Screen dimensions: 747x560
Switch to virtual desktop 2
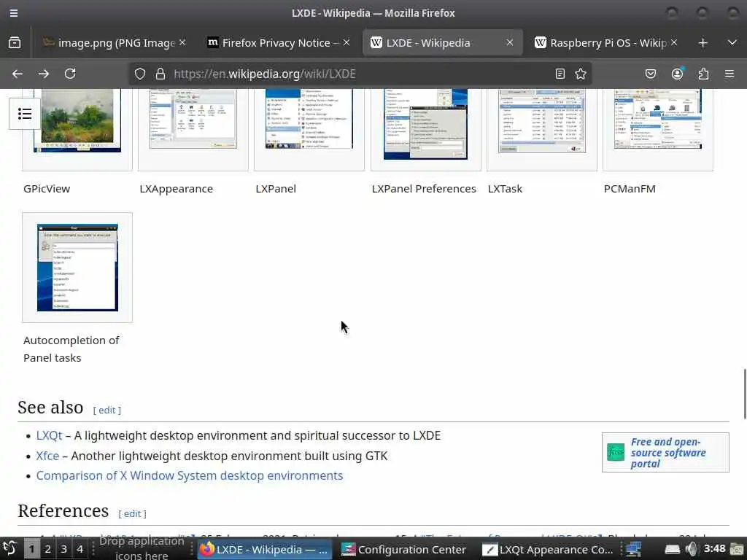pyautogui.click(x=47, y=549)
